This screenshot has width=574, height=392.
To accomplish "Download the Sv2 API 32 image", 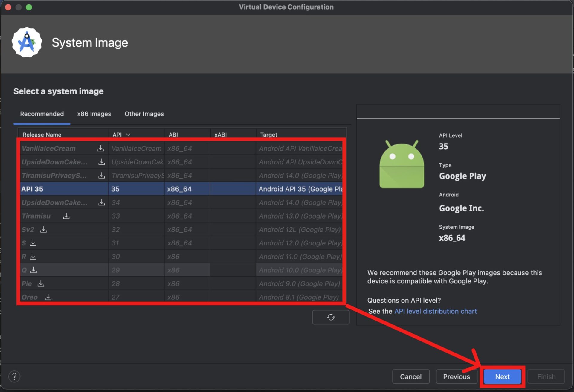I will click(x=44, y=229).
